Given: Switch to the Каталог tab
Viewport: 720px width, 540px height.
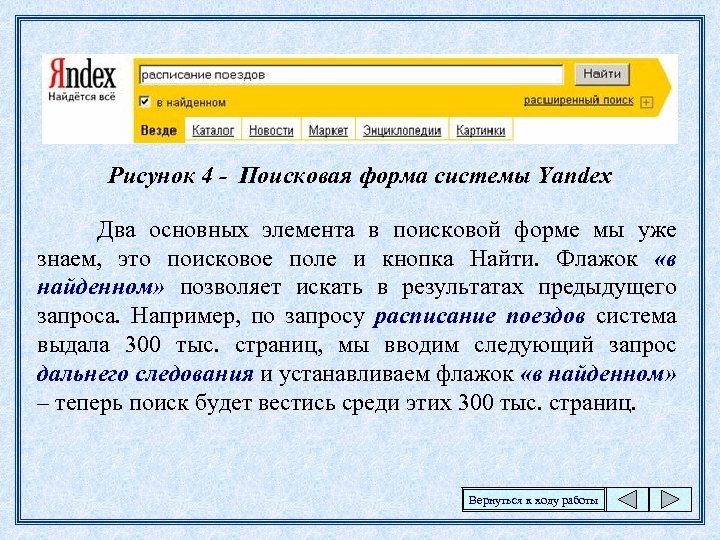Looking at the screenshot, I should tap(213, 131).
